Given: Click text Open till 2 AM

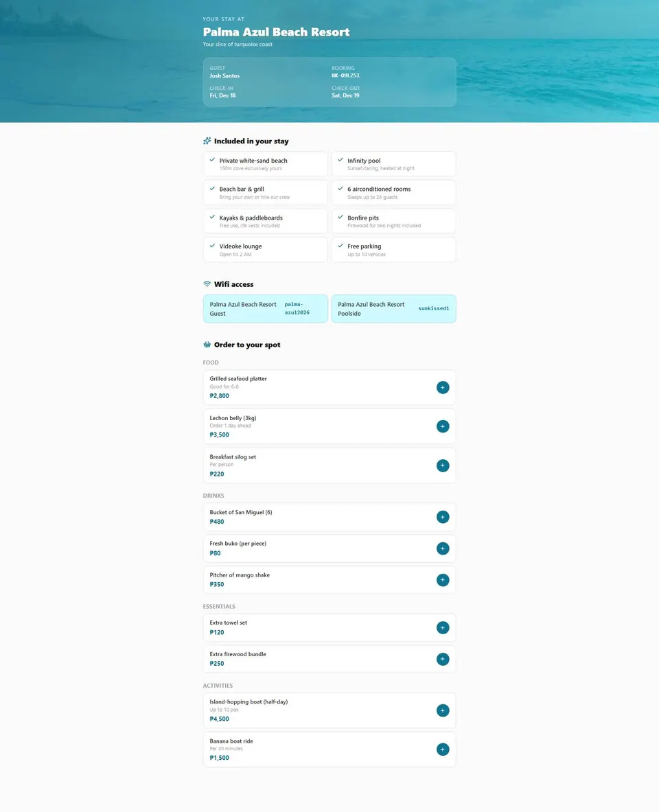Looking at the screenshot, I should pyautogui.click(x=235, y=254).
